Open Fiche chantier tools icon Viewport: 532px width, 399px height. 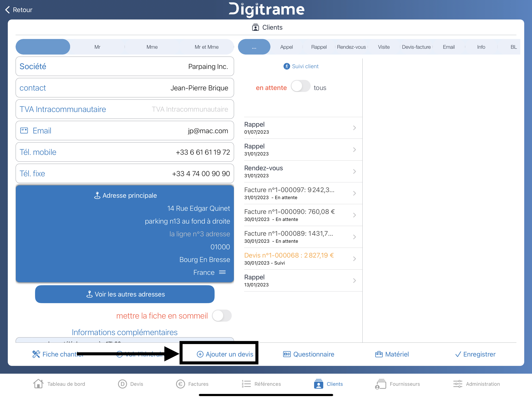point(36,354)
